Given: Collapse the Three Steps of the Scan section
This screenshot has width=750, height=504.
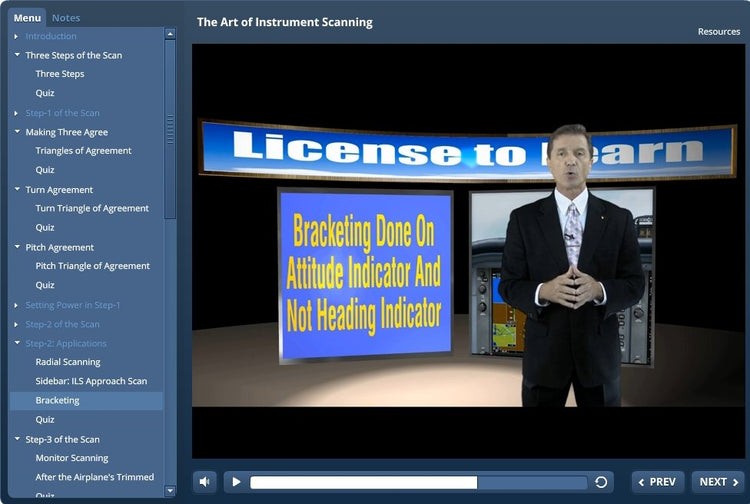Looking at the screenshot, I should [17, 55].
